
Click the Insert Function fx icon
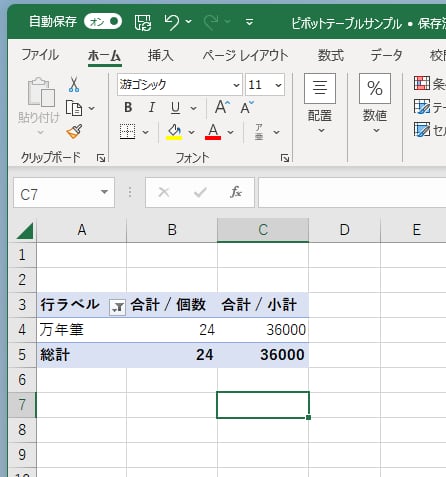(x=236, y=192)
